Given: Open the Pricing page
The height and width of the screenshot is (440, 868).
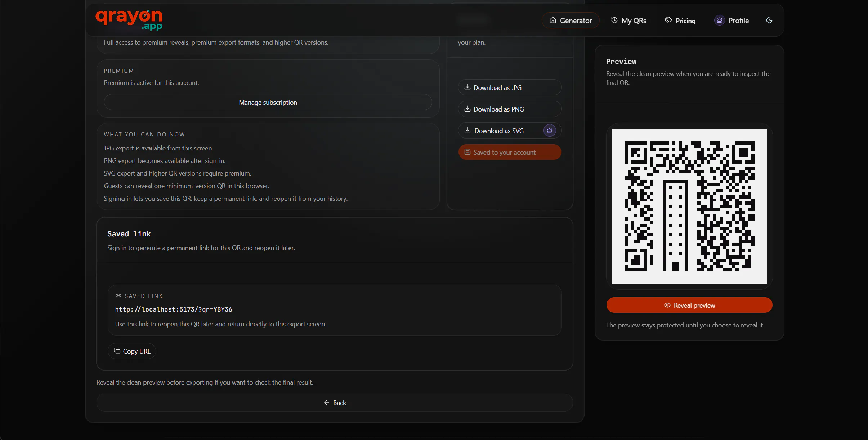Looking at the screenshot, I should coord(680,21).
